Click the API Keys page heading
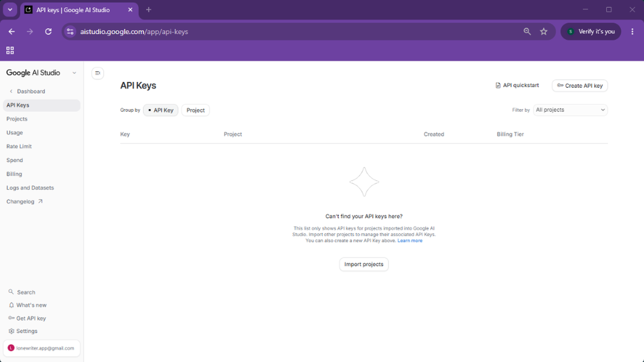 tap(138, 85)
